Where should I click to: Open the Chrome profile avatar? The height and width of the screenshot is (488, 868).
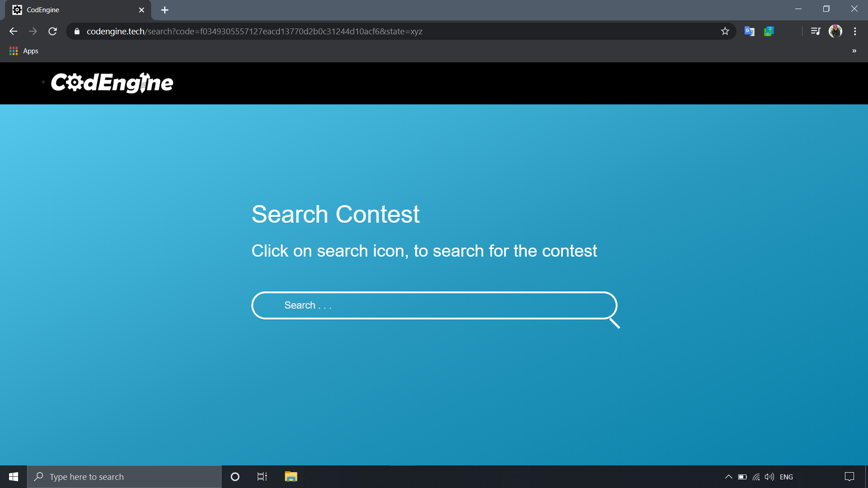point(835,31)
